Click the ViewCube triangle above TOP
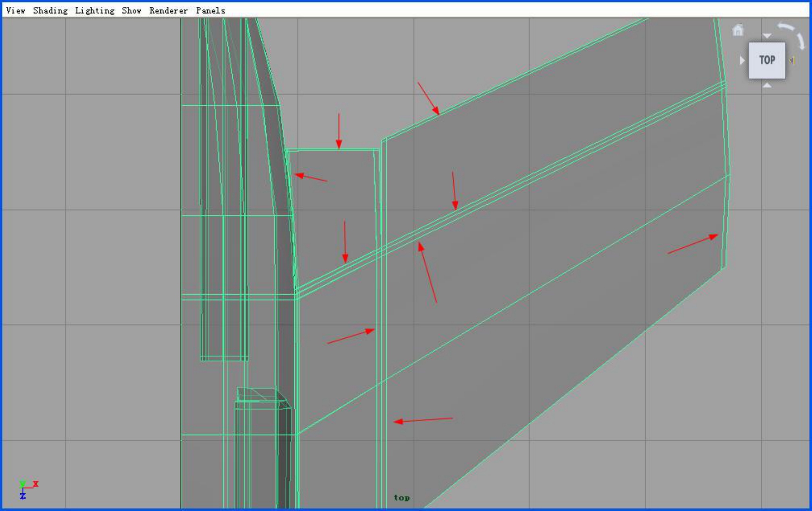Viewport: 812px width, 511px height. click(767, 36)
